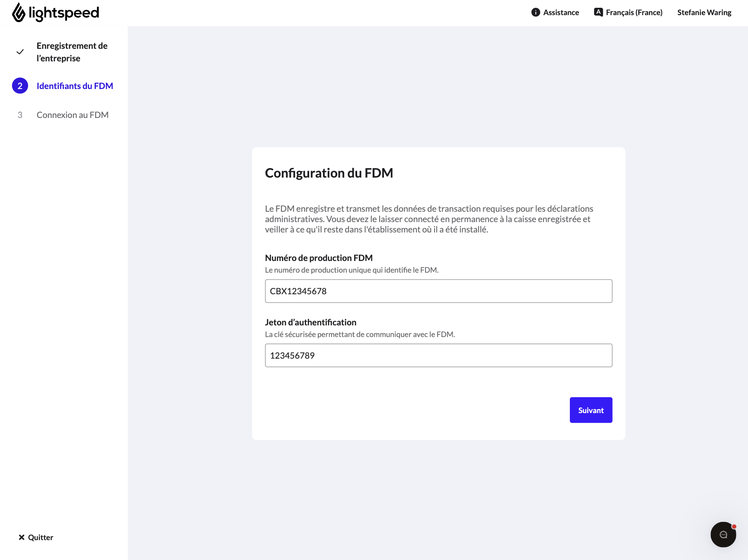Select the step 2 circle badge

pyautogui.click(x=20, y=86)
